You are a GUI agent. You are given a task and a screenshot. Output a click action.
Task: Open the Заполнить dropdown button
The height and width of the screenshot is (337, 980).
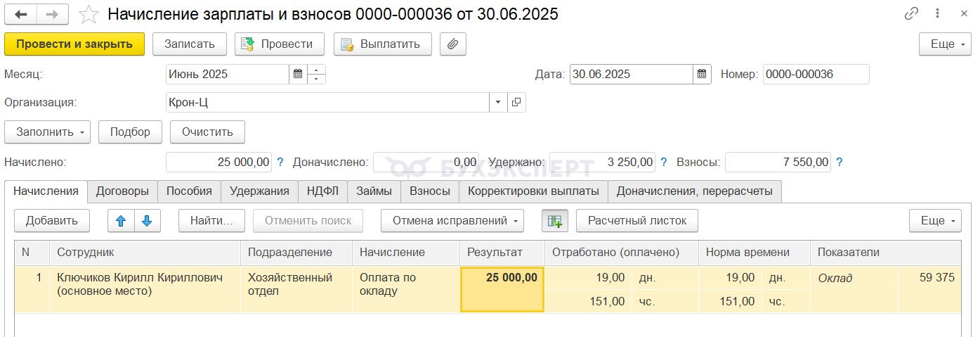(48, 132)
